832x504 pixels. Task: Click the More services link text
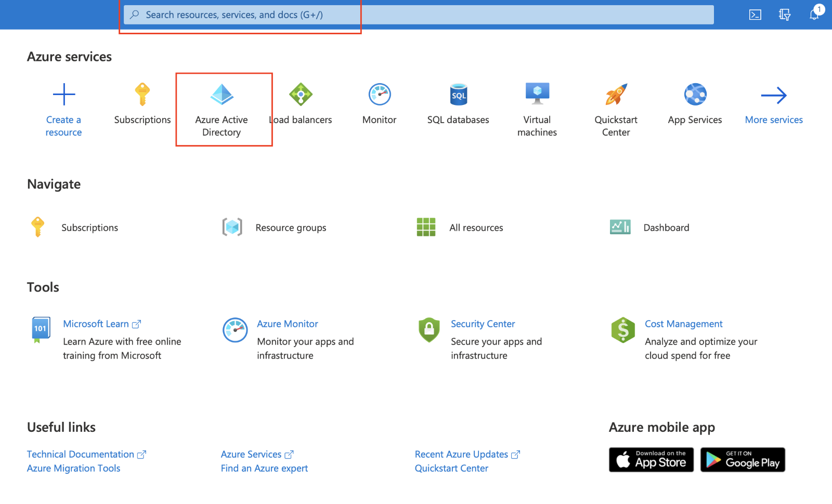point(774,120)
